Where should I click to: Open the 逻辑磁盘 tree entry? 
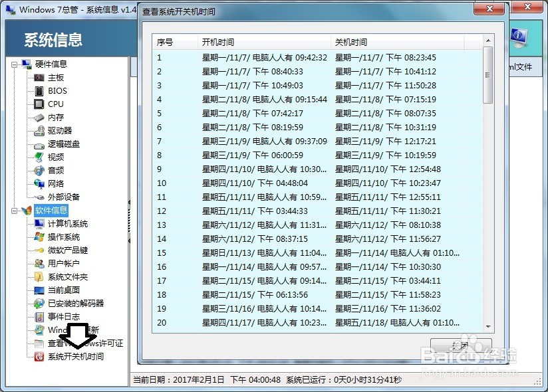[x=64, y=144]
